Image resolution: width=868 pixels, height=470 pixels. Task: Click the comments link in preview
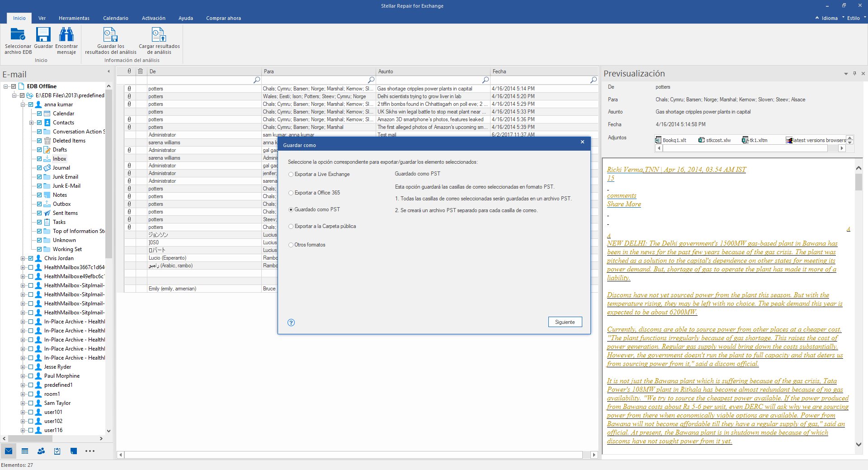click(622, 195)
